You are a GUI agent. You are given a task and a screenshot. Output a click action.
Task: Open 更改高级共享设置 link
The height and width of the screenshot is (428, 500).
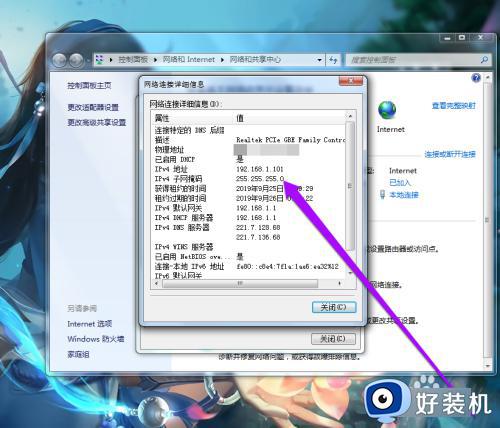click(x=97, y=122)
